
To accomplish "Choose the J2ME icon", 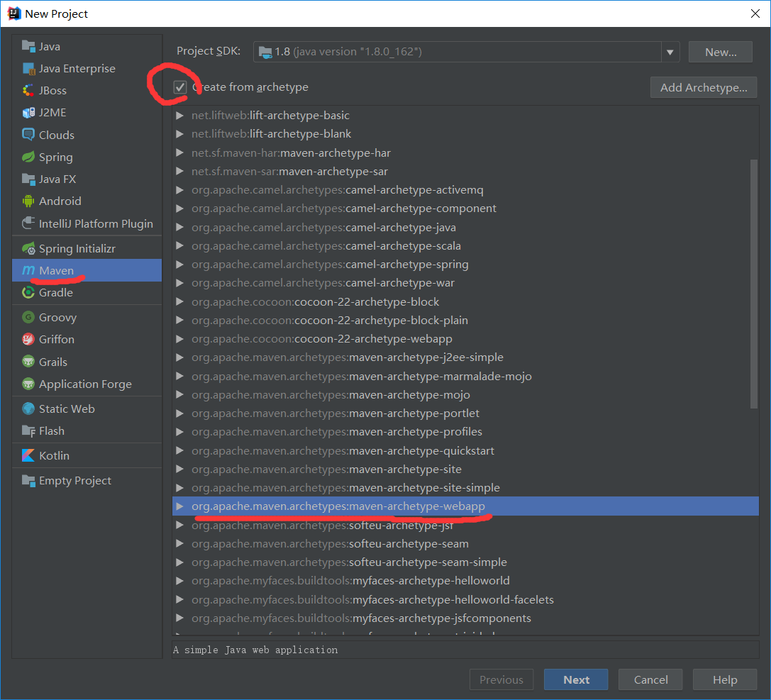I will (28, 113).
